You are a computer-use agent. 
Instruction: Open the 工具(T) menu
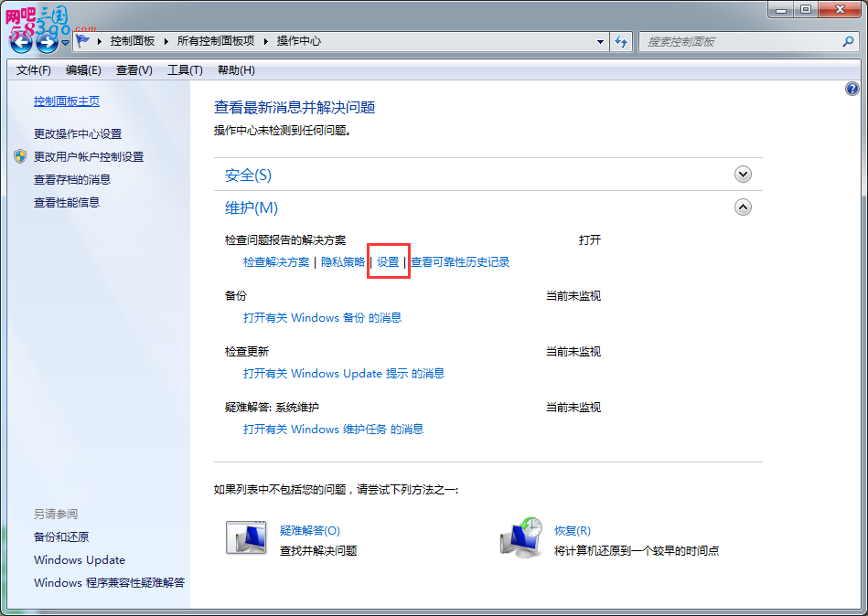click(x=185, y=70)
